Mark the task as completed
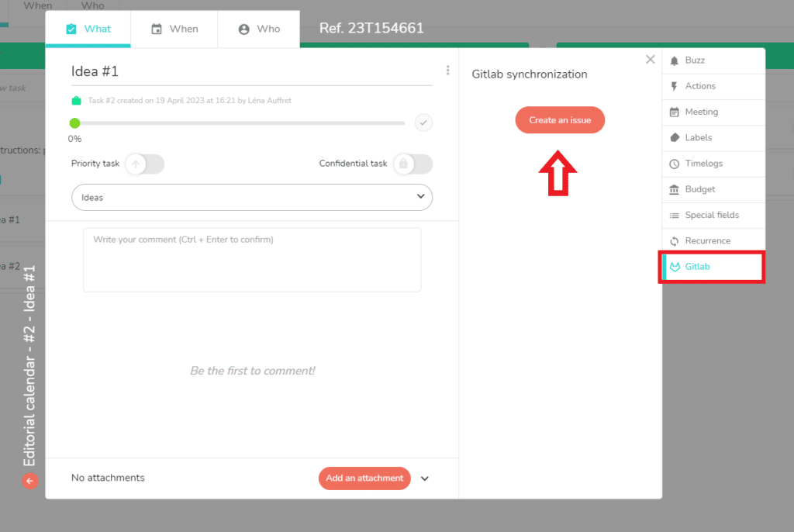The width and height of the screenshot is (794, 532). 423,123
